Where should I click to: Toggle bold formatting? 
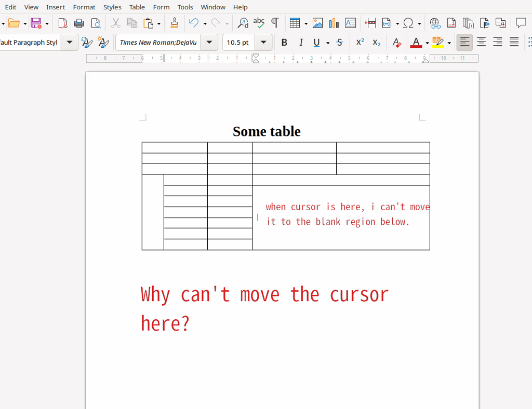click(x=284, y=42)
